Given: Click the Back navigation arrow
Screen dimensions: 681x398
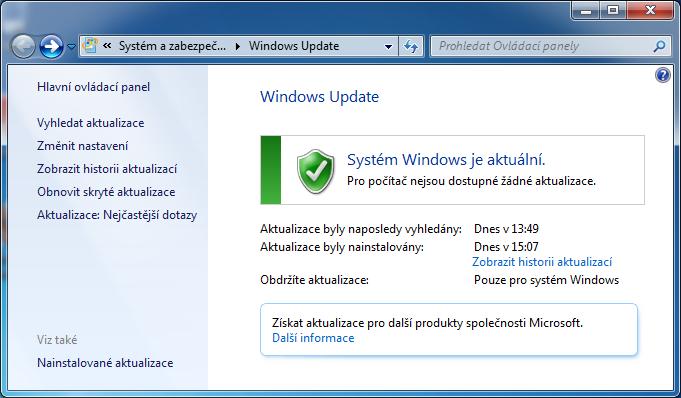Looking at the screenshot, I should (23, 46).
